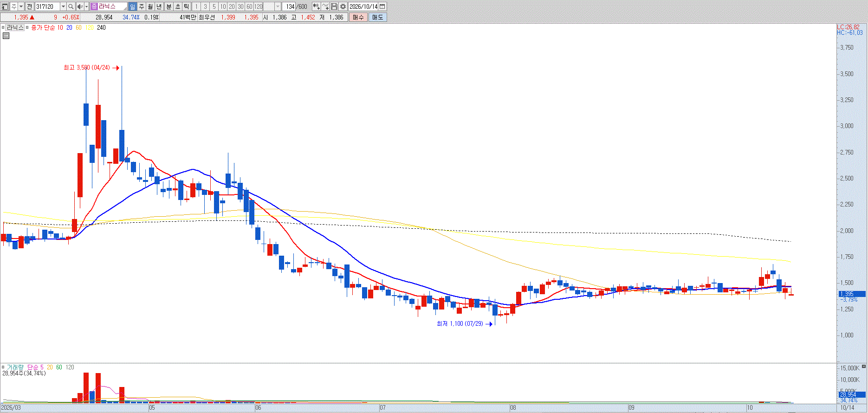Open the calendar date picker icon
Image resolution: width=868 pixels, height=413 pixels.
[x=382, y=6]
